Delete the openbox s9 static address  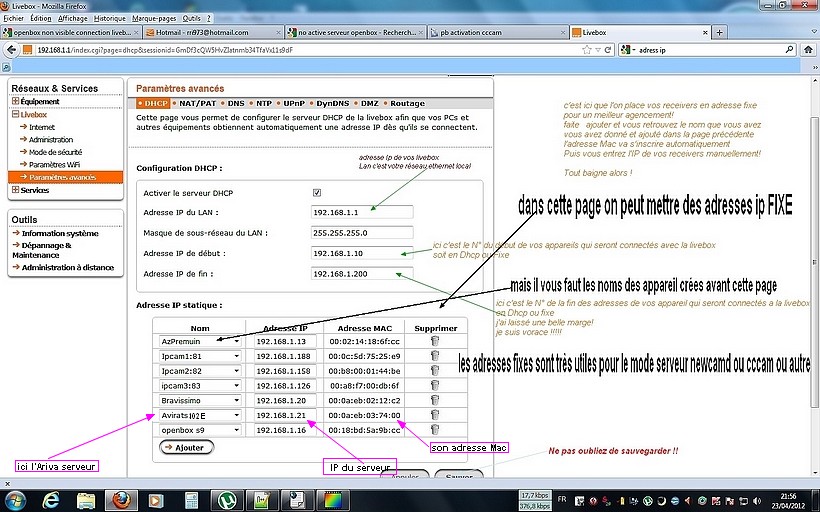[x=434, y=430]
